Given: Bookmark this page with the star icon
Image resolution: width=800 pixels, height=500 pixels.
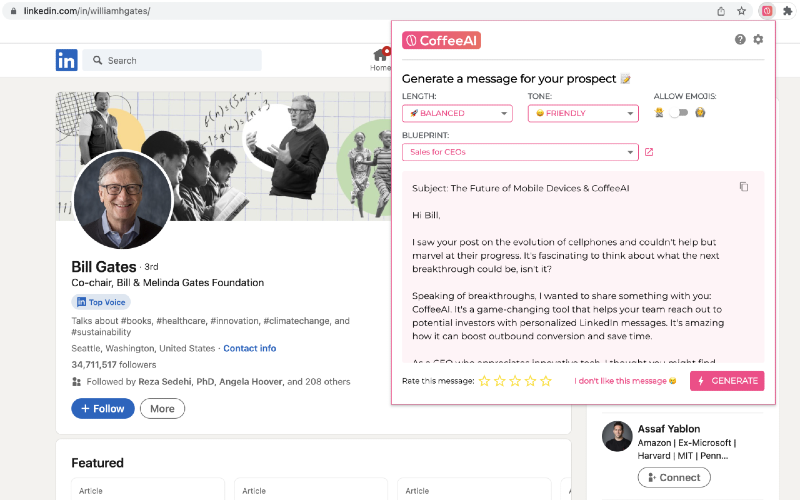Looking at the screenshot, I should pyautogui.click(x=742, y=11).
